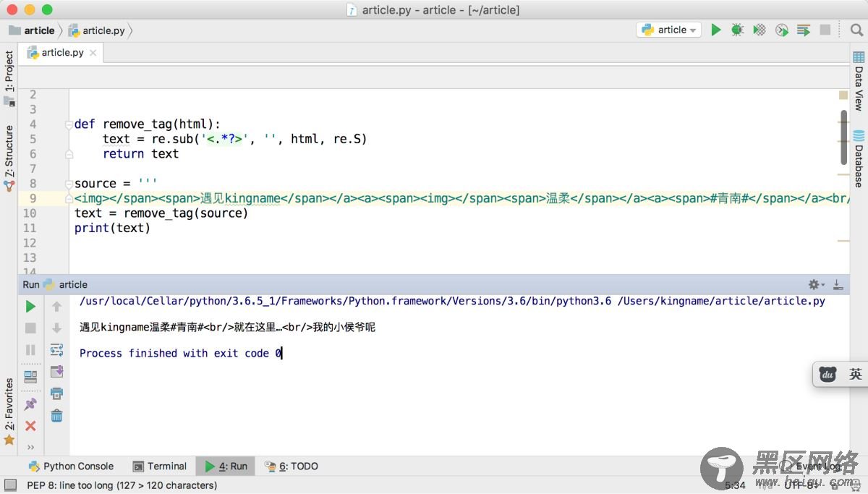This screenshot has height=494, width=868.
Task: Start debugging with the green bug icon
Action: tap(737, 30)
